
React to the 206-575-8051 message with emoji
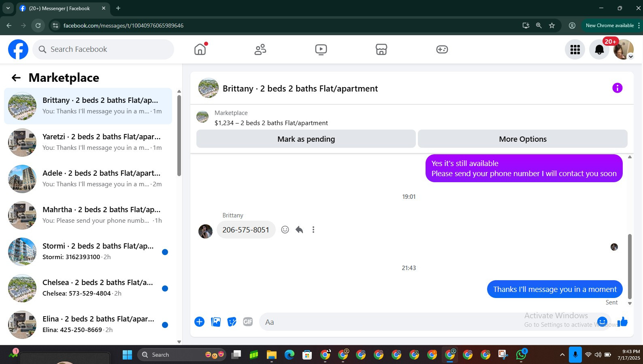(285, 230)
